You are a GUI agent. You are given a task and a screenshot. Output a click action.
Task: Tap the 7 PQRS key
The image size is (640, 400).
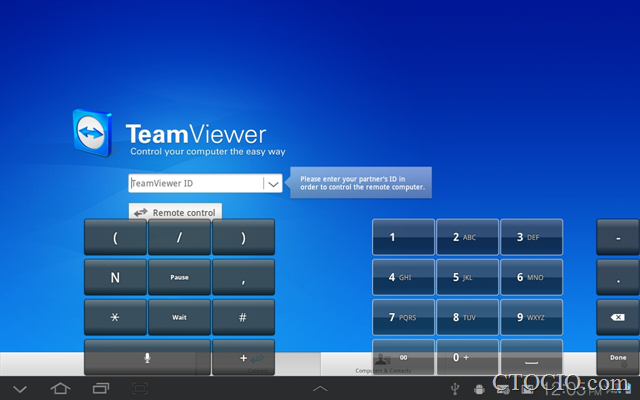click(x=403, y=317)
